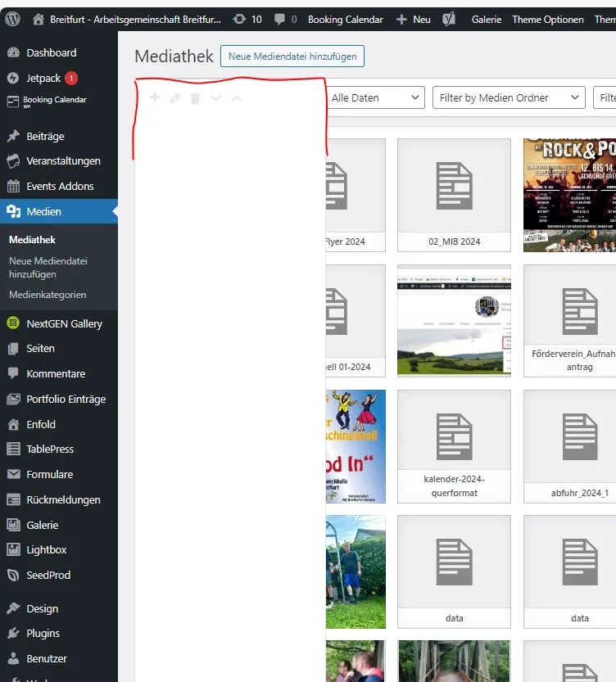The image size is (616, 682).
Task: Open the Lightbox sidebar entry
Action: tap(46, 550)
